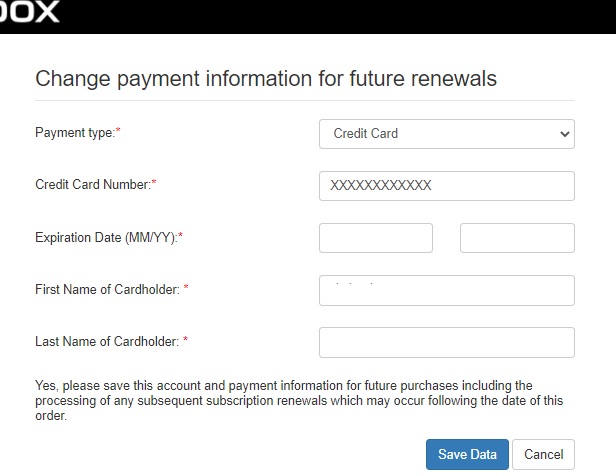Click the red asterisk beside Payment type

(118, 130)
